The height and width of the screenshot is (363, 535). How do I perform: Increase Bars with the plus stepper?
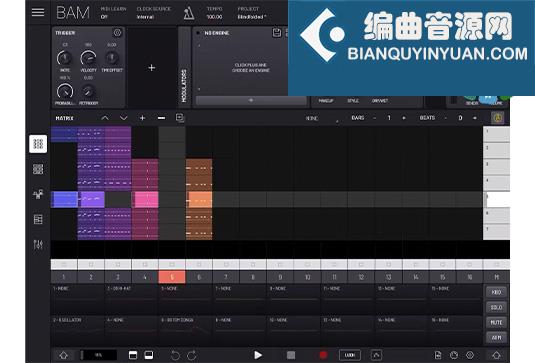coord(404,118)
